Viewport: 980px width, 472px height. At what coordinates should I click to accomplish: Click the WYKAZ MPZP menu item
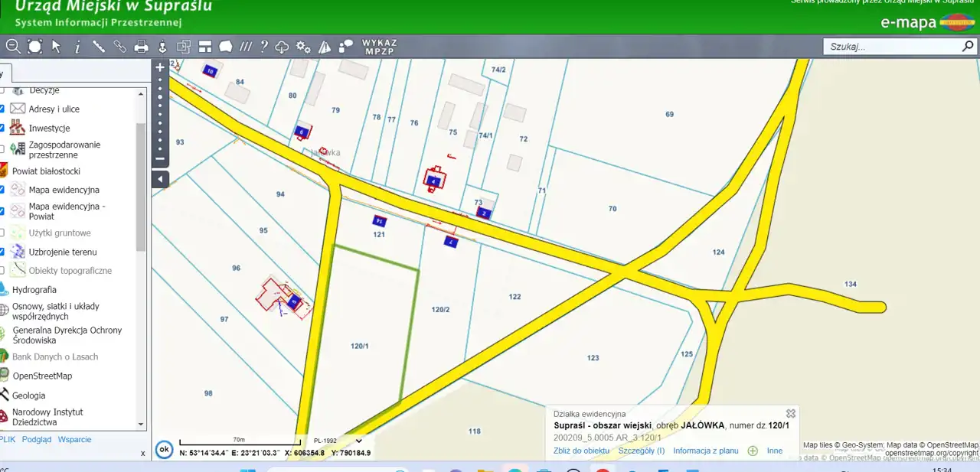(x=379, y=47)
